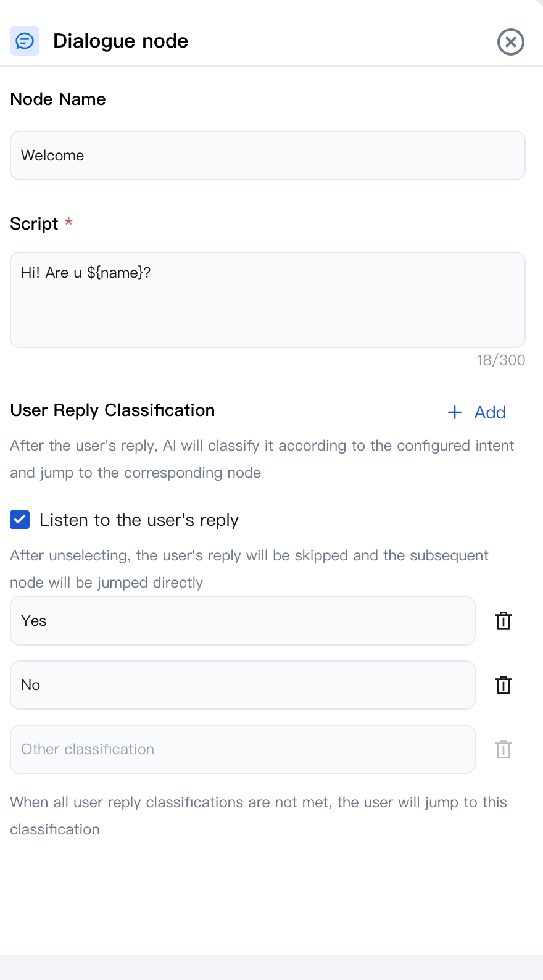Close the Dialogue node panel
Viewport: 543px width, 980px height.
point(510,42)
